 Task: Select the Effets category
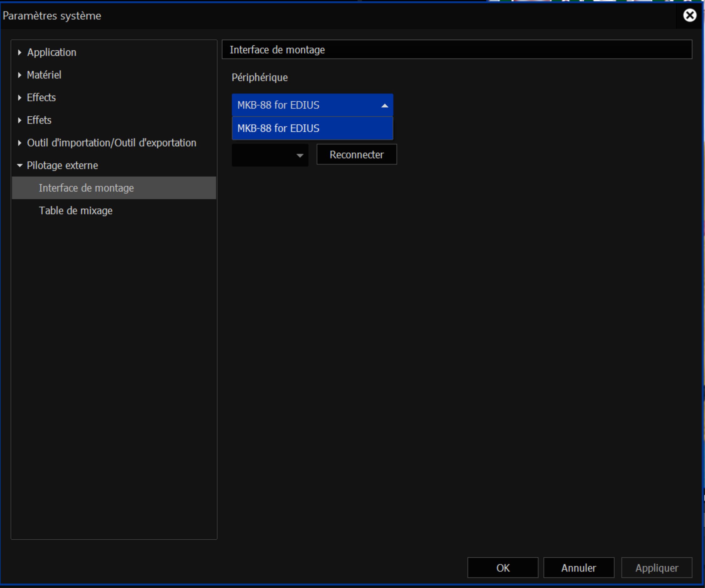click(x=39, y=120)
